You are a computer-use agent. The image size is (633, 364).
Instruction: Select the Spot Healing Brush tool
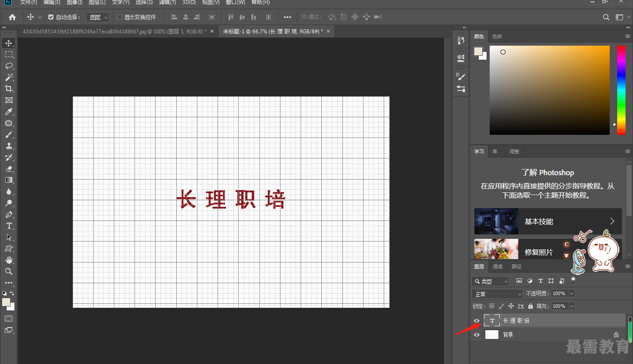point(9,123)
